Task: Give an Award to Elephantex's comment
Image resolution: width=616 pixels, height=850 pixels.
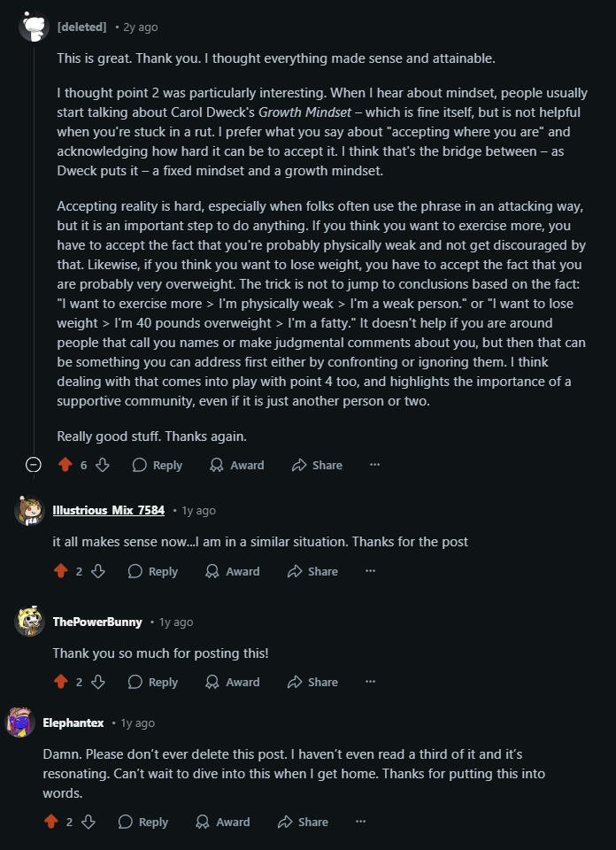Action: coord(222,822)
